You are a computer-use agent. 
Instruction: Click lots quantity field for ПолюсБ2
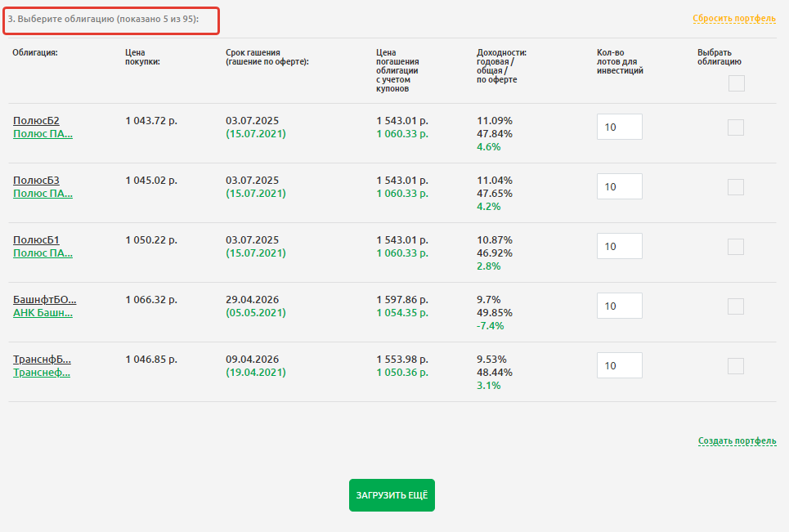[x=619, y=127]
